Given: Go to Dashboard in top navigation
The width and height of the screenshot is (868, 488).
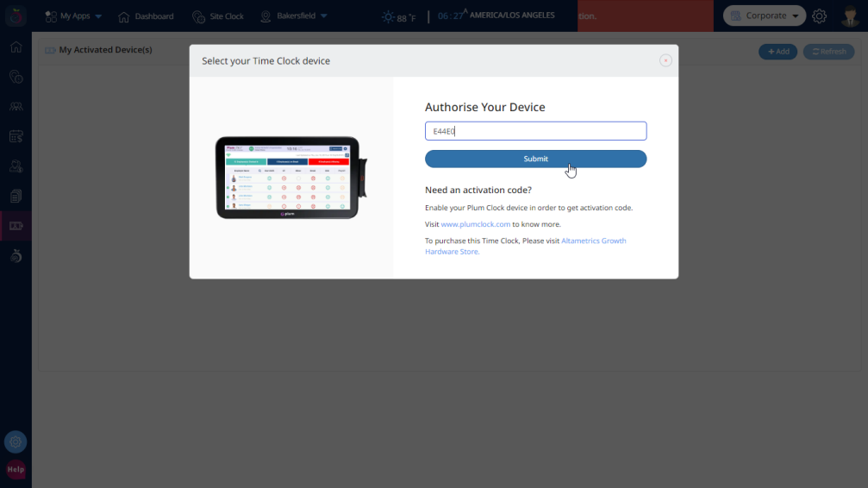Looking at the screenshot, I should (x=146, y=16).
